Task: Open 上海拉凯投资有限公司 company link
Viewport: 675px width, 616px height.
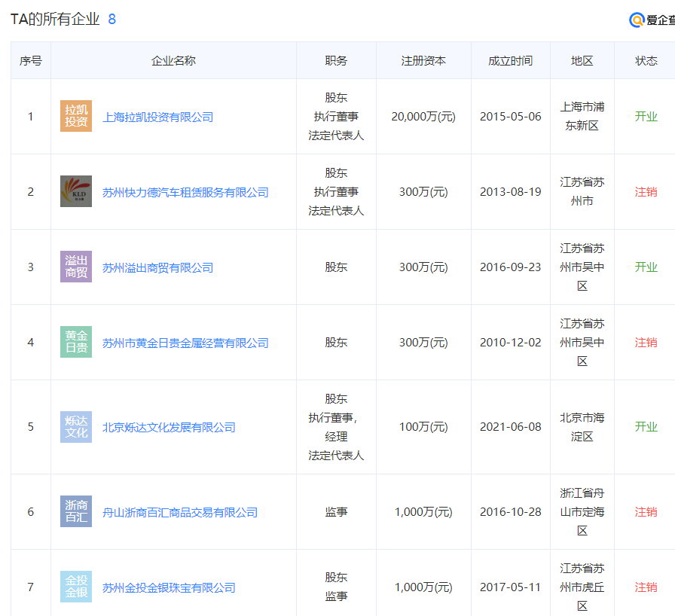Action: 157,117
